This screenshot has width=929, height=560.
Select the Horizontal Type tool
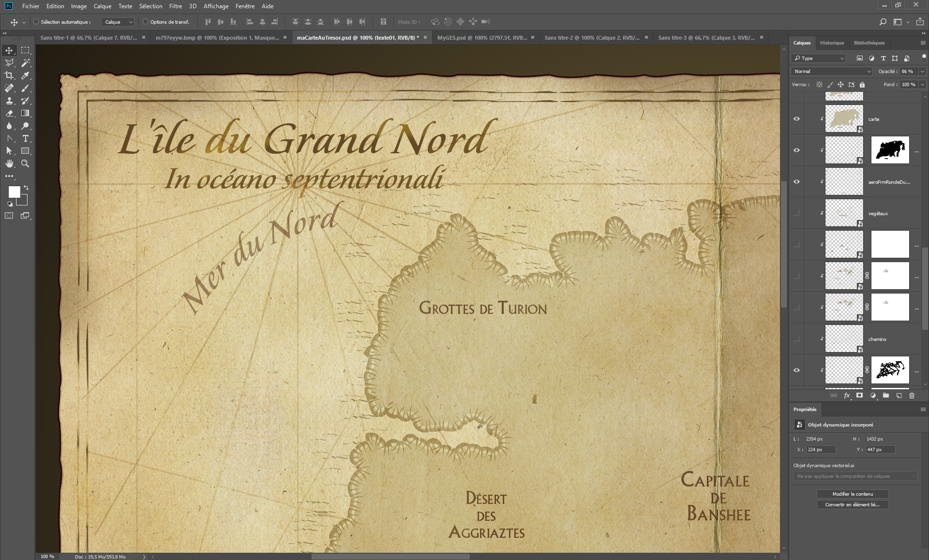[25, 138]
